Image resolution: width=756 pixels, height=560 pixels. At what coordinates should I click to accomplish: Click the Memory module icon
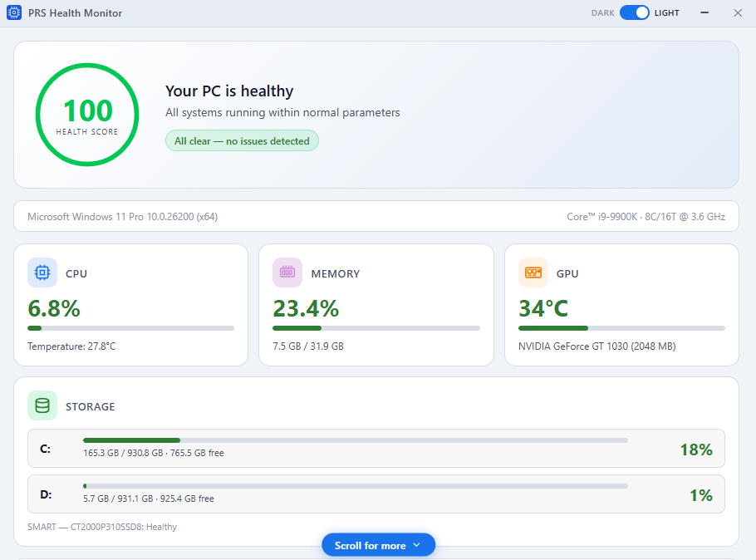click(x=287, y=273)
